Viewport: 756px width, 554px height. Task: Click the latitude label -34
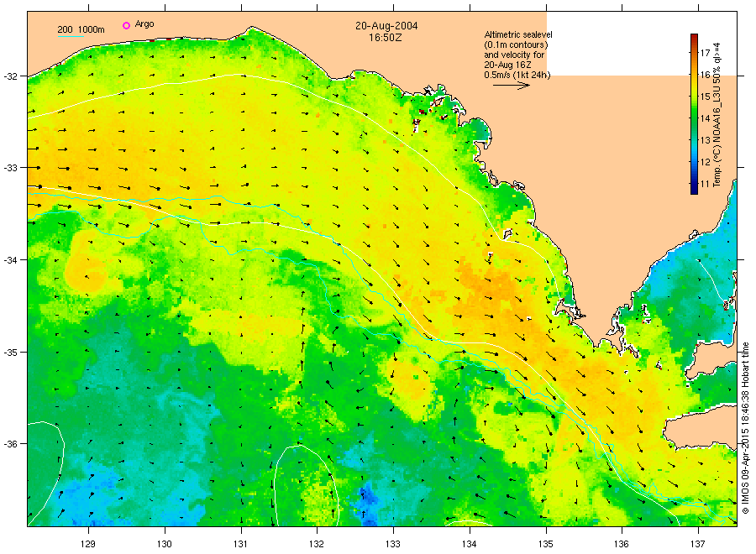click(x=11, y=260)
